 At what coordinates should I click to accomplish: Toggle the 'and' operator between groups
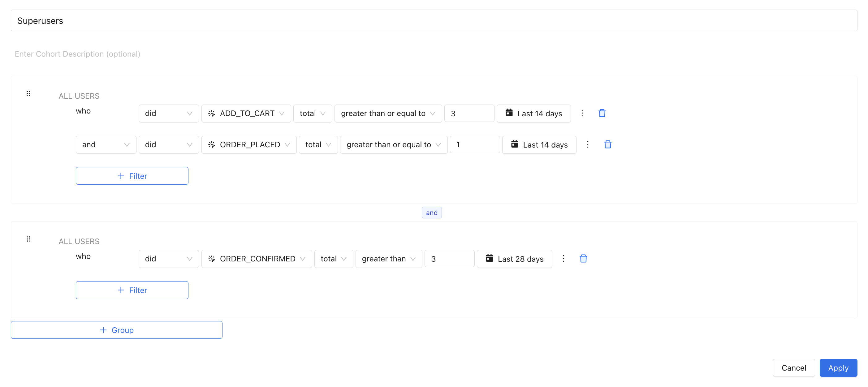point(431,213)
